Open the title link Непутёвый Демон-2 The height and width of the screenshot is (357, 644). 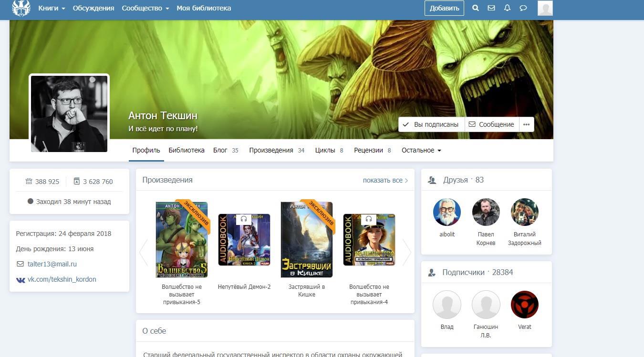point(244,287)
